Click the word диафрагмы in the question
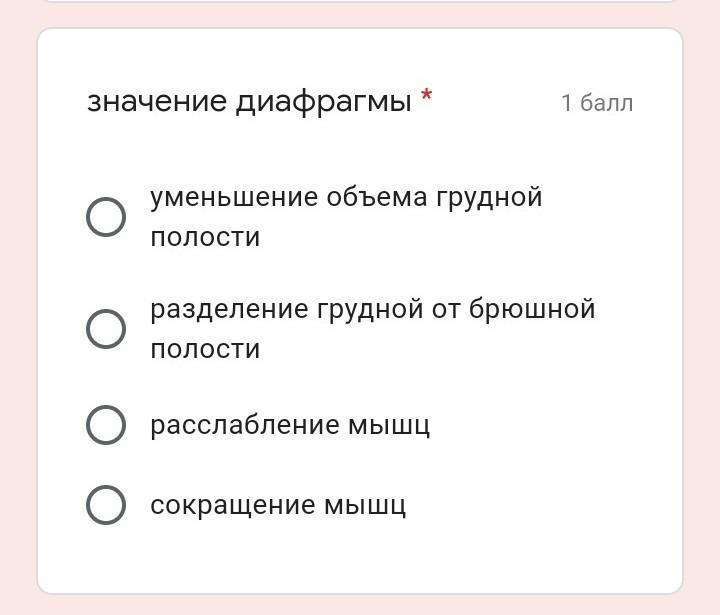 pyautogui.click(x=323, y=102)
